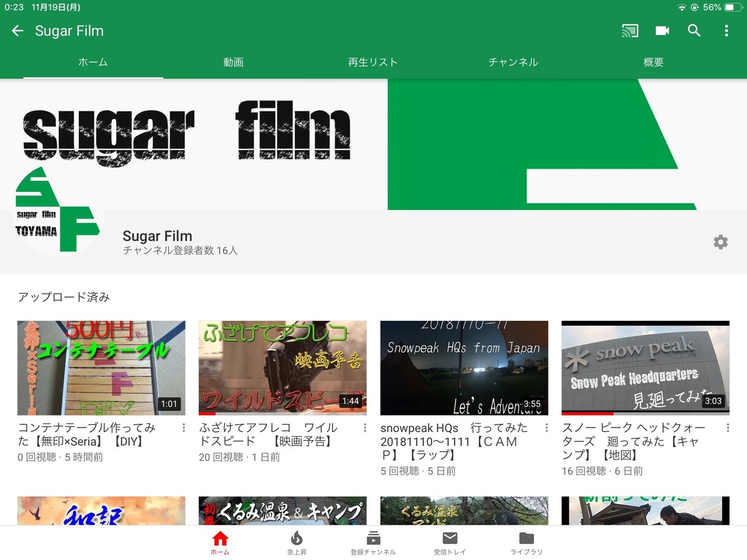Viewport: 747px width, 560px height.
Task: Switch to the 動画 tab
Action: pyautogui.click(x=233, y=62)
